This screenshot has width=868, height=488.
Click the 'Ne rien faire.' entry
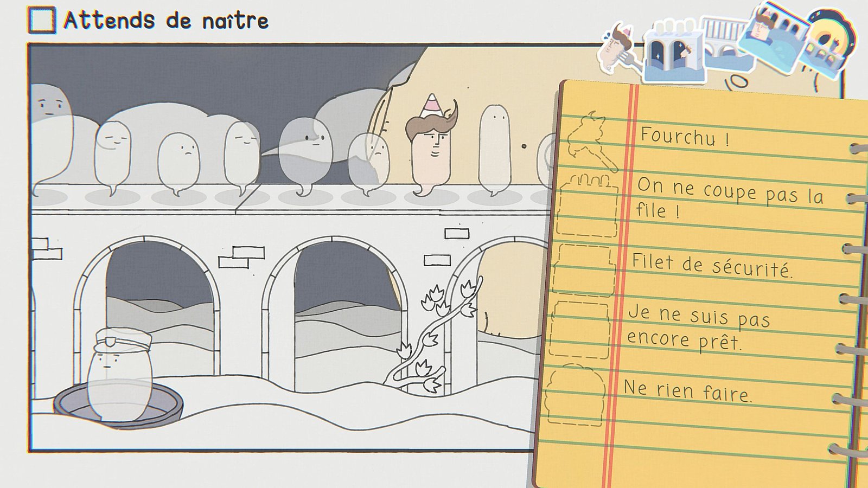688,391
